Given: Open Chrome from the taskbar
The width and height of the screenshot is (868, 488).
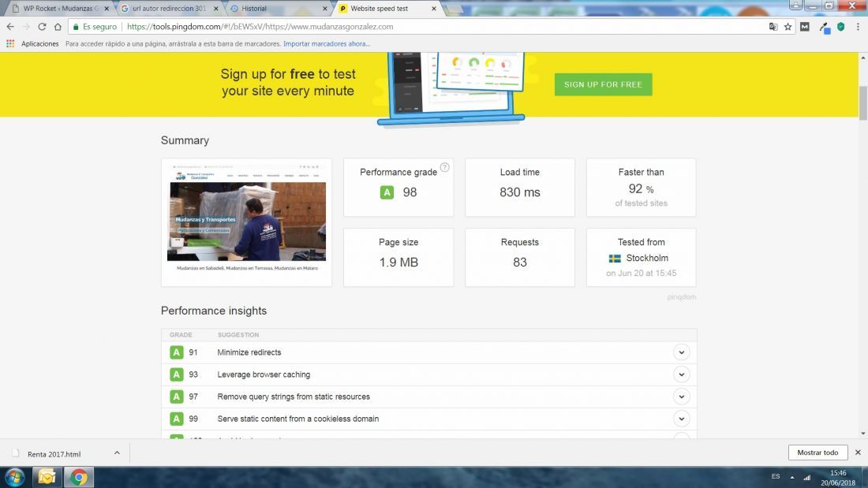Looking at the screenshot, I should 79,477.
